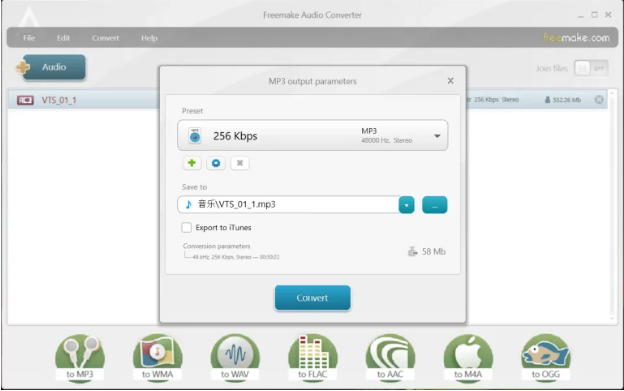The height and width of the screenshot is (391, 624).
Task: Pick the to FLAC equalizer icon
Action: click(313, 358)
